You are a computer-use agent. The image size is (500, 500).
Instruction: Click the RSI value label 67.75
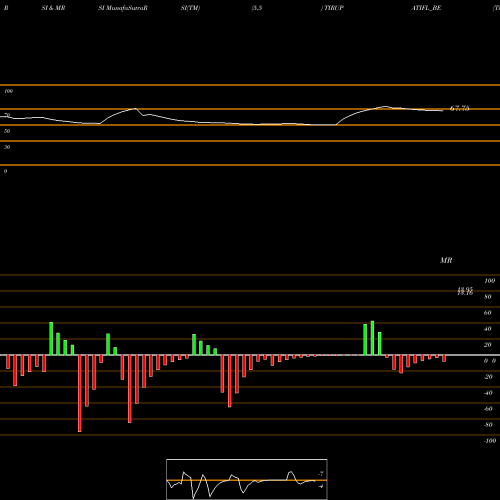pyautogui.click(x=460, y=108)
